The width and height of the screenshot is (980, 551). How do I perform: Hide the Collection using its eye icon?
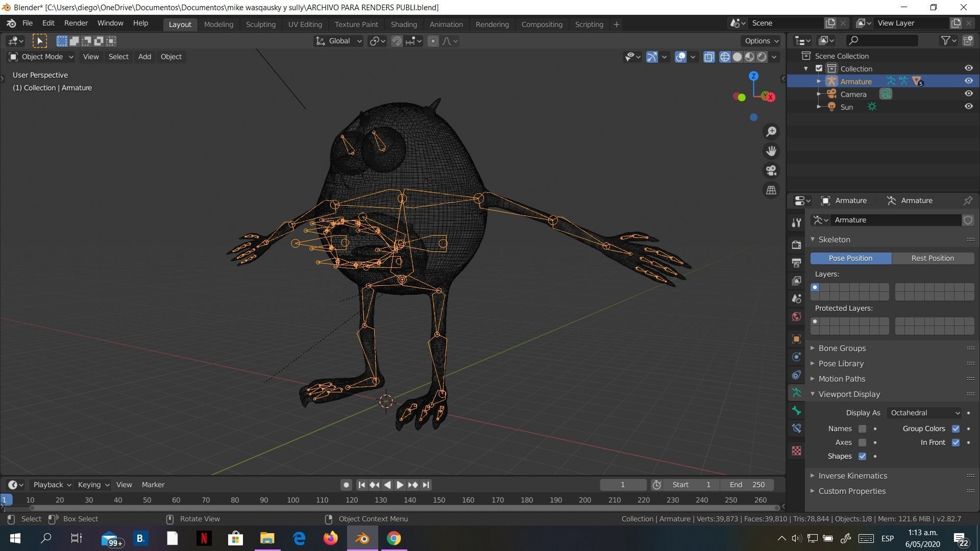(968, 68)
